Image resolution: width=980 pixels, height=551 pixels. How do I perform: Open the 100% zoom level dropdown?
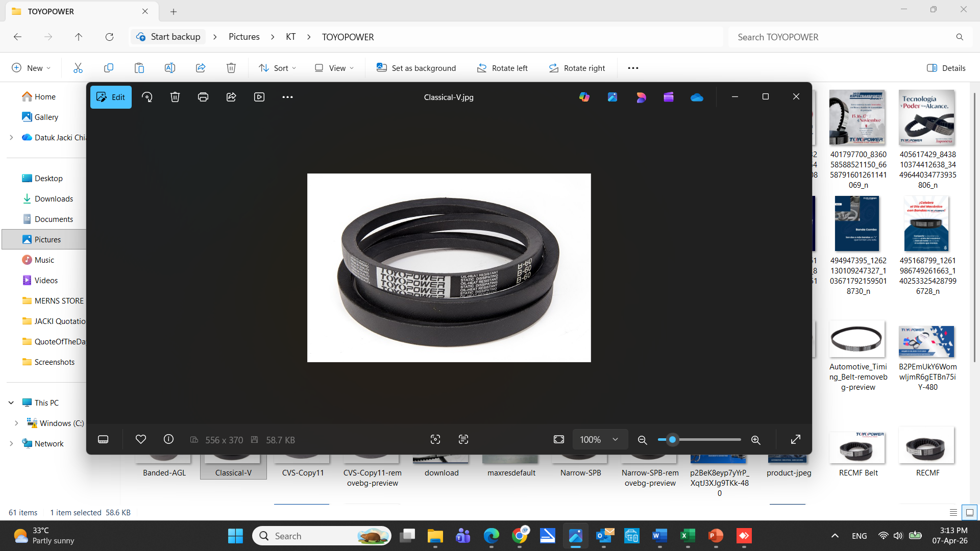click(x=599, y=439)
